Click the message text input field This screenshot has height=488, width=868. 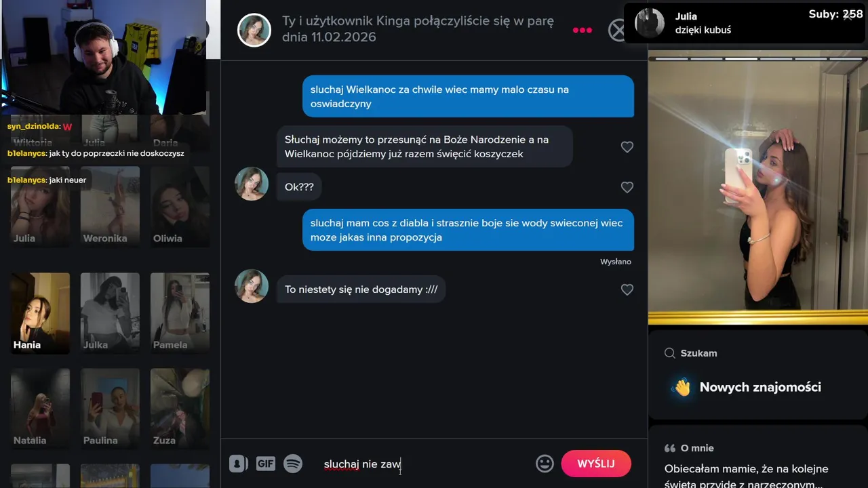424,464
